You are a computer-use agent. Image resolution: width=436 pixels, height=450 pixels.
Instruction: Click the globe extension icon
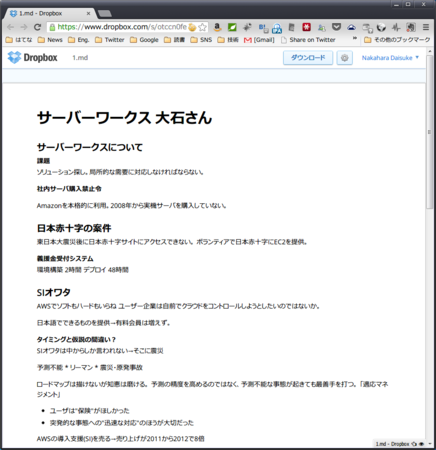pyautogui.click(x=381, y=27)
